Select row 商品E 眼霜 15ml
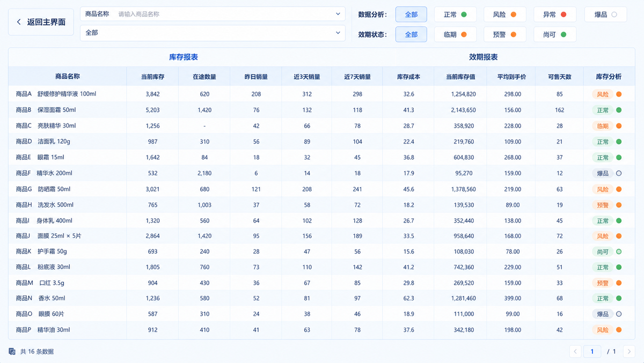 (x=321, y=158)
